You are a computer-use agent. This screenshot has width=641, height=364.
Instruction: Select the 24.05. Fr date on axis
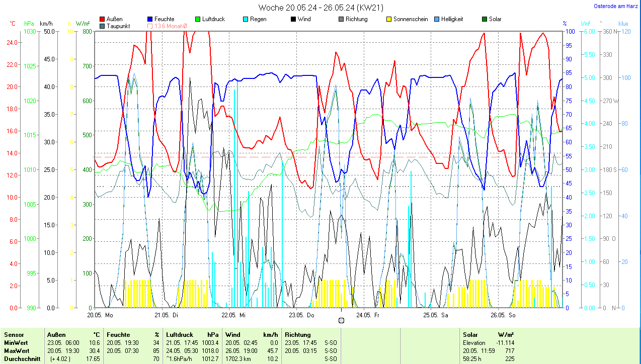pos(367,315)
